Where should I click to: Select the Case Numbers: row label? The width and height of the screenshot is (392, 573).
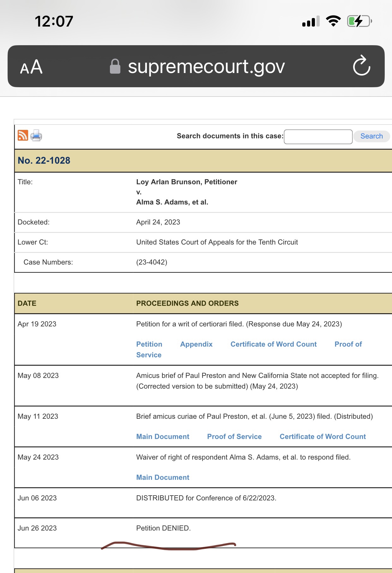48,262
